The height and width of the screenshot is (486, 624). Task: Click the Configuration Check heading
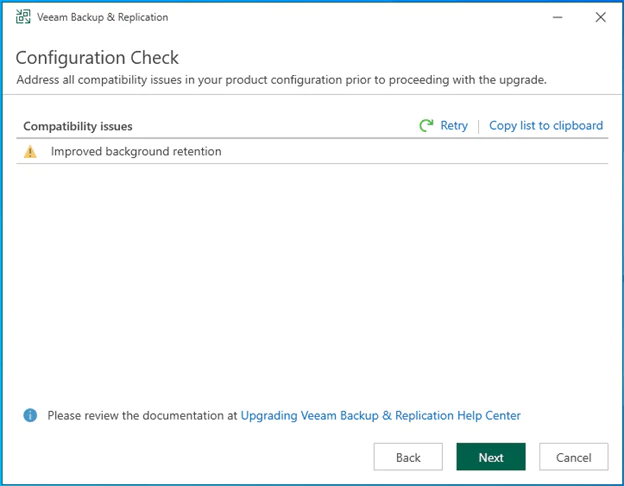point(97,57)
